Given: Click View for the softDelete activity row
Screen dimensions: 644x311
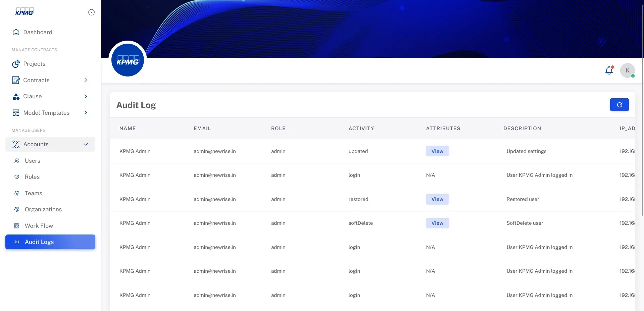Looking at the screenshot, I should (437, 223).
